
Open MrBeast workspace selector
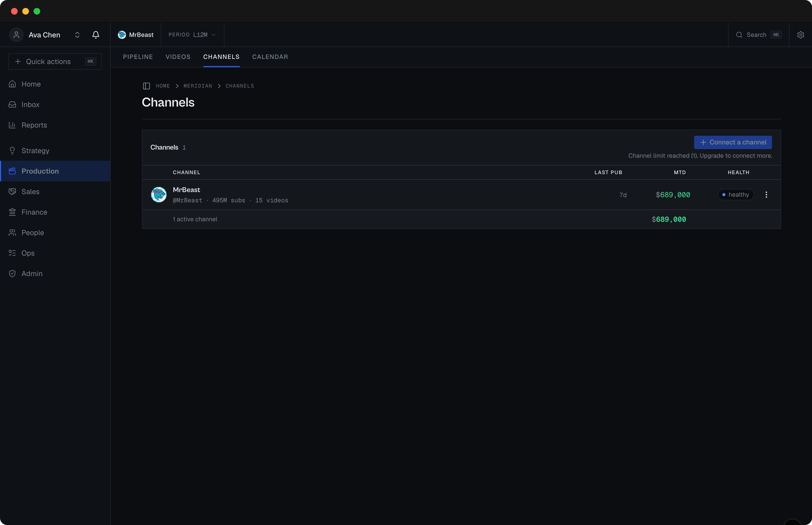click(x=136, y=35)
